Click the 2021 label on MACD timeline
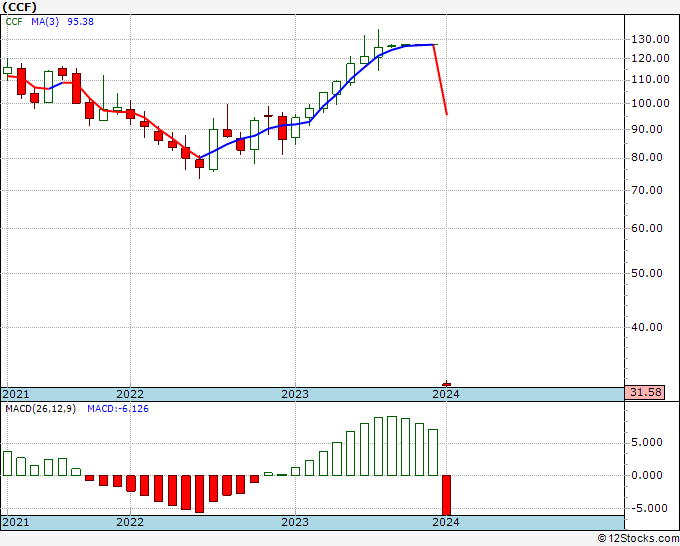680x546 pixels. point(16,522)
